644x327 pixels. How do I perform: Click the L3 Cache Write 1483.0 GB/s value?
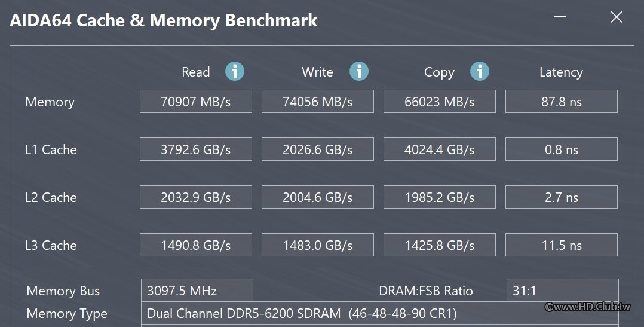click(x=318, y=245)
